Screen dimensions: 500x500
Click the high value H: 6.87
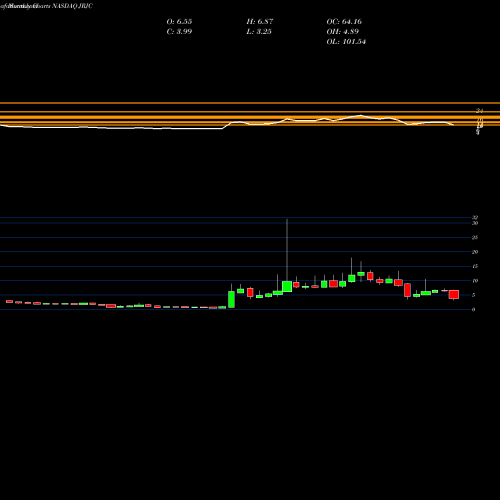point(260,22)
